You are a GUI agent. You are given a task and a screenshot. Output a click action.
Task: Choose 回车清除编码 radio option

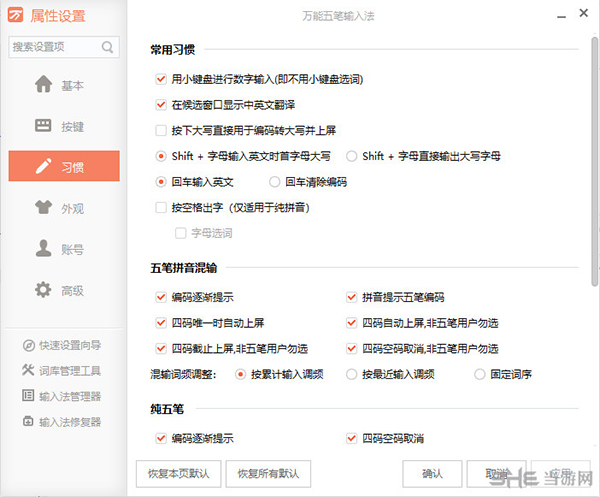(x=274, y=182)
